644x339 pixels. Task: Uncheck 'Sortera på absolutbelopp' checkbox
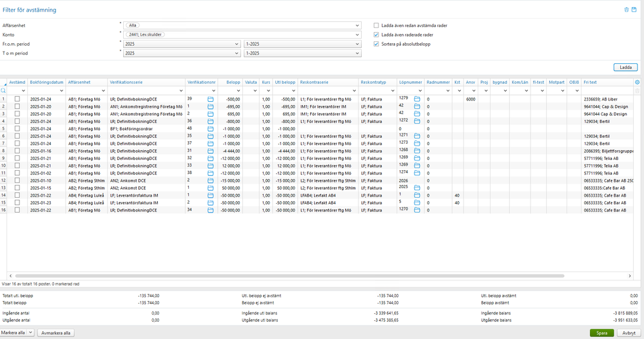pos(376,44)
